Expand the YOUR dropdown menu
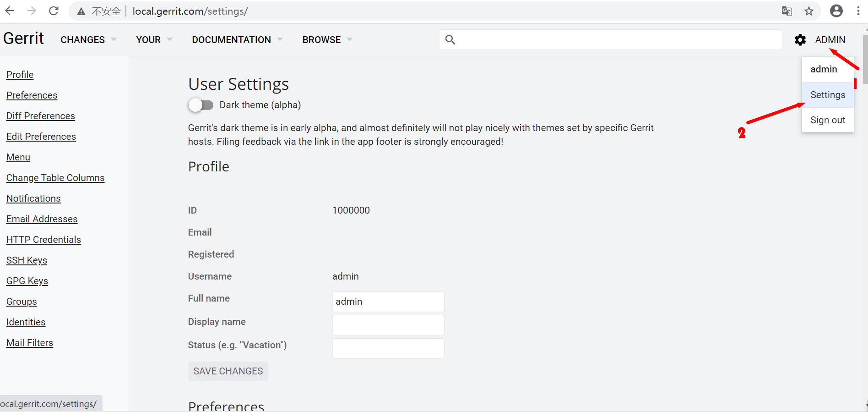 tap(154, 40)
